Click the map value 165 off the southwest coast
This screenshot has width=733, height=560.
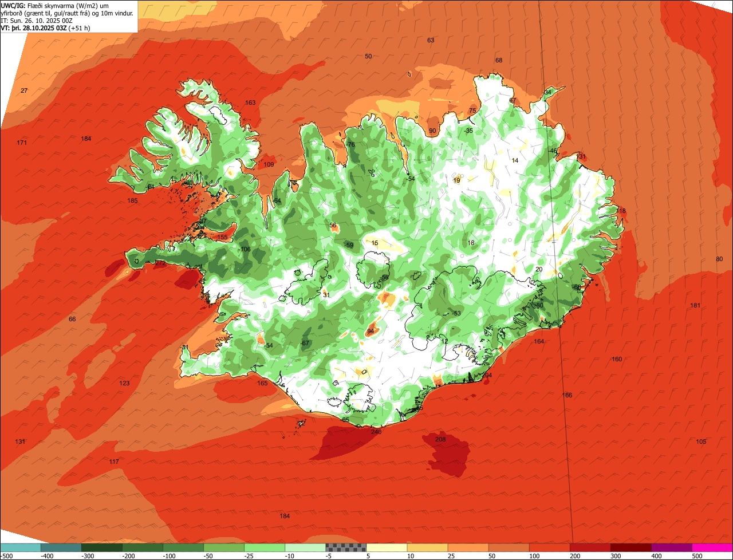[262, 383]
